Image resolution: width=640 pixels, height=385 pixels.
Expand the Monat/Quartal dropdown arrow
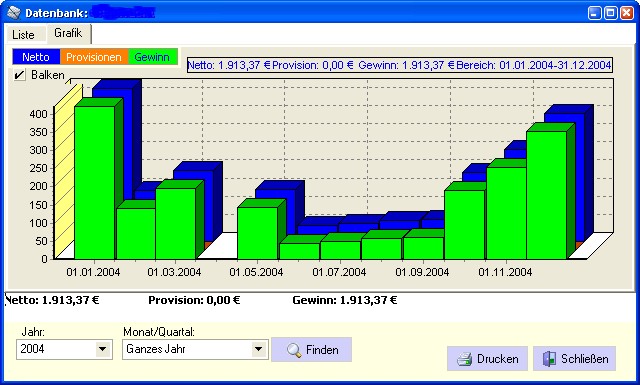pyautogui.click(x=258, y=349)
